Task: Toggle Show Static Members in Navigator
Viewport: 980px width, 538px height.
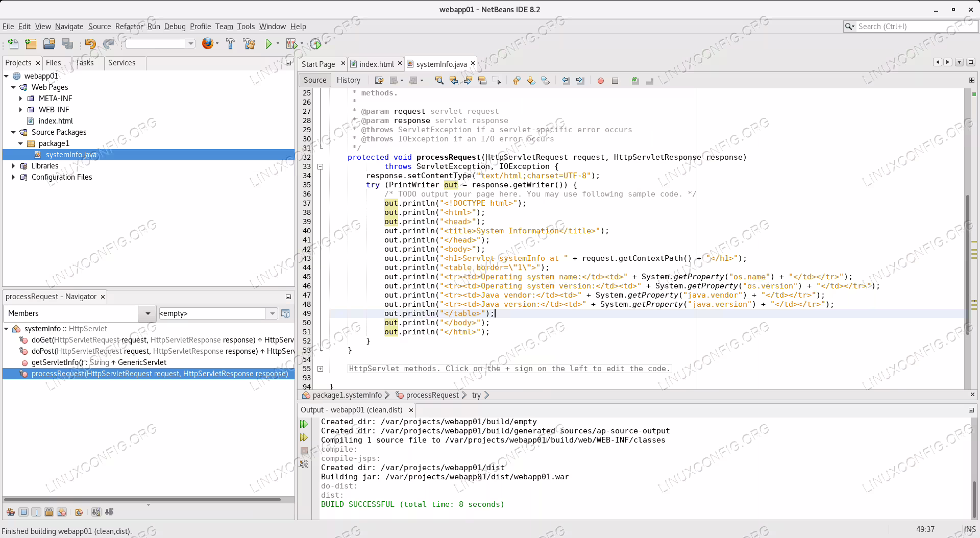Action: click(x=36, y=512)
